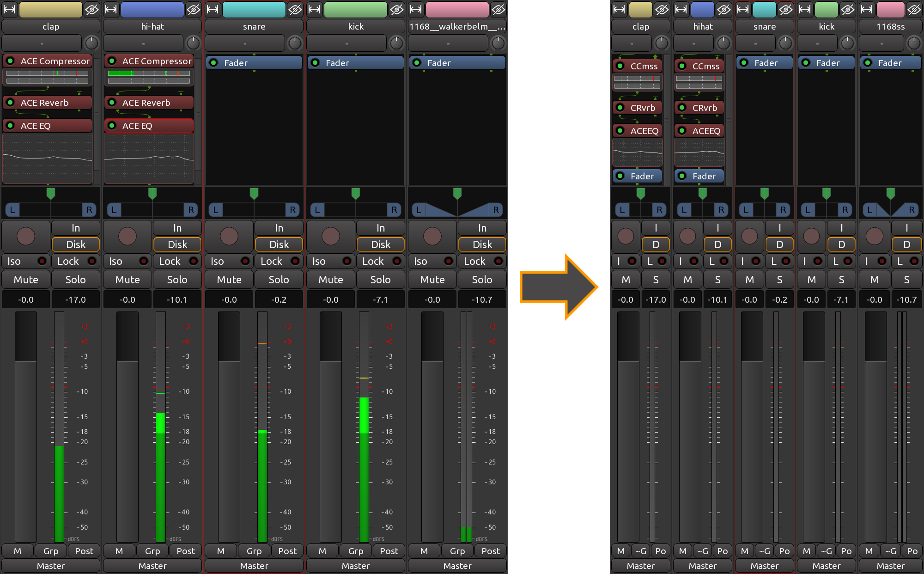Open input dropdown on wide snare strip
Image resolution: width=924 pixels, height=574 pixels.
pos(245,43)
